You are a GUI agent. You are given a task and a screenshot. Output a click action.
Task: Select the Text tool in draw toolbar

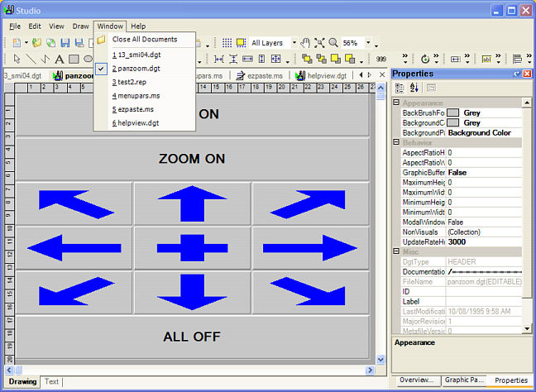[60, 59]
